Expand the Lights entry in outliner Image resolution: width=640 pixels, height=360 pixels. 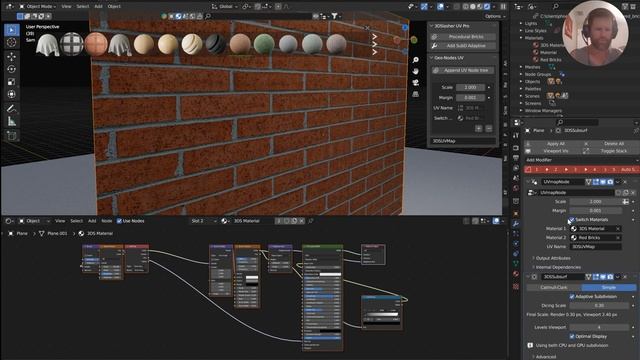coord(521,23)
